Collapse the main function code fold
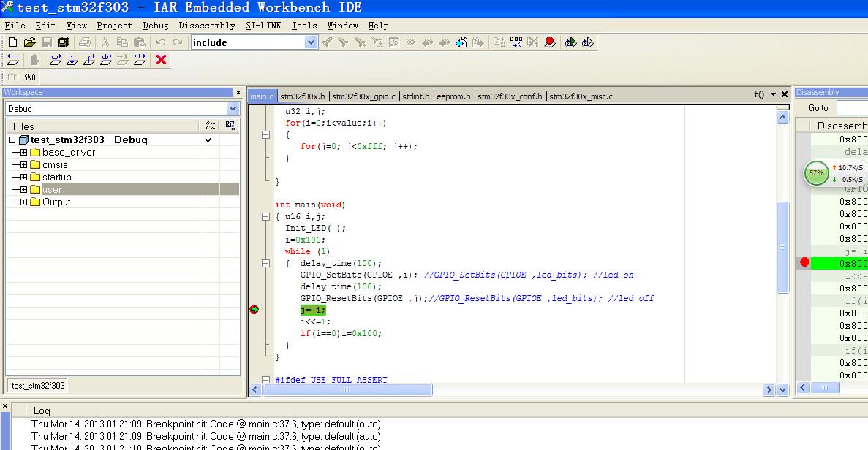This screenshot has height=450, width=868. [x=265, y=217]
